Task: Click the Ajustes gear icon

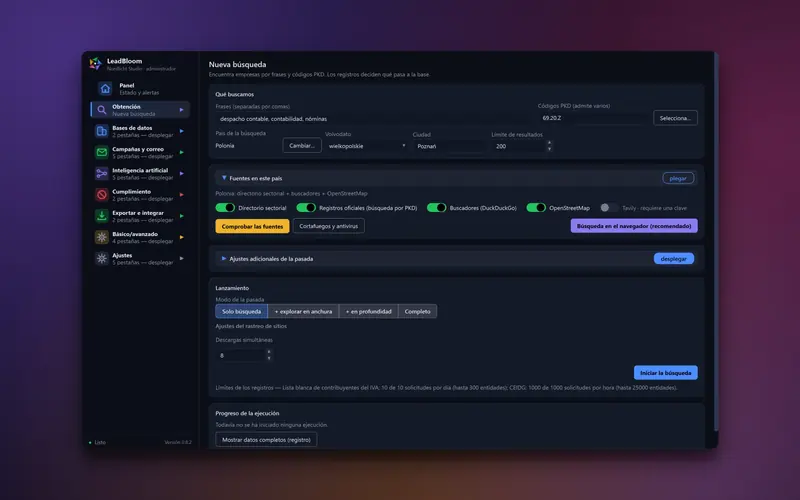Action: (102, 258)
